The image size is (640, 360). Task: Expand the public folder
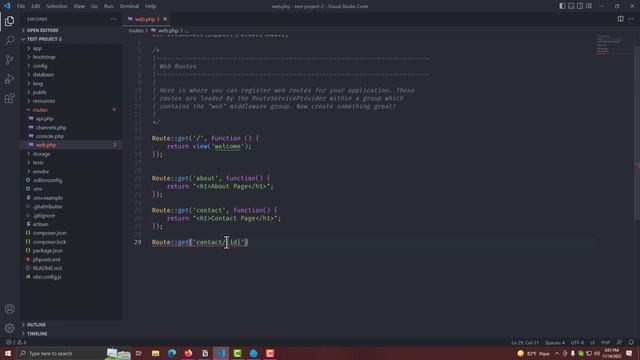[x=71, y=92]
